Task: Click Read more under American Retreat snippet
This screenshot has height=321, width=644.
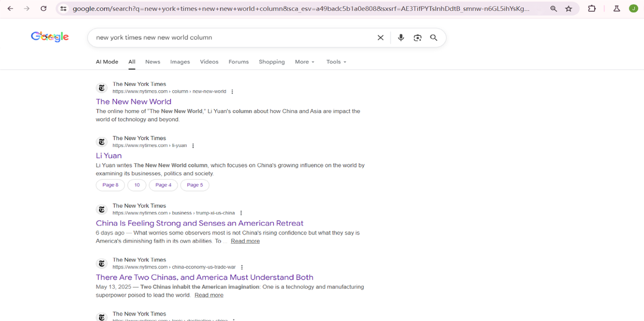Action: click(245, 241)
